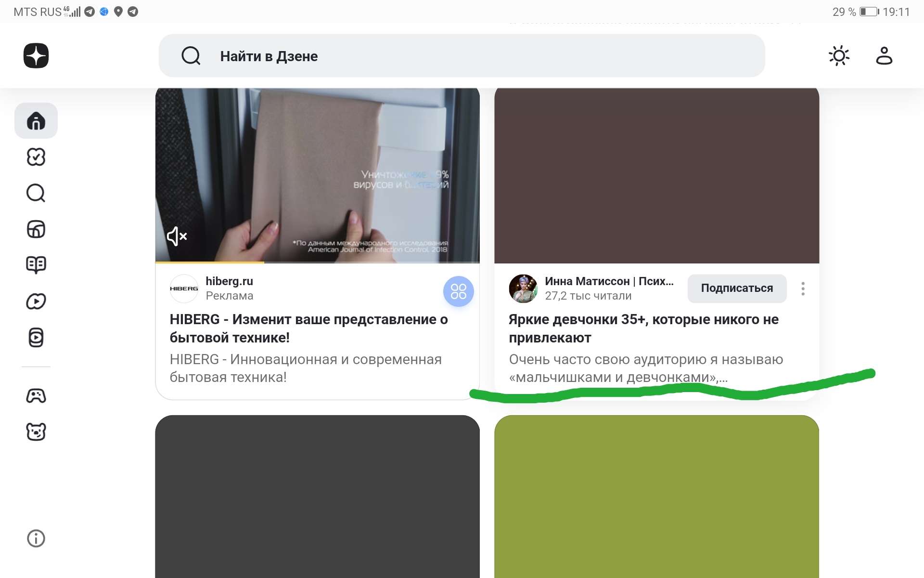This screenshot has width=924, height=578.
Task: Open hiberg.ru advertiser link
Action: tap(229, 281)
